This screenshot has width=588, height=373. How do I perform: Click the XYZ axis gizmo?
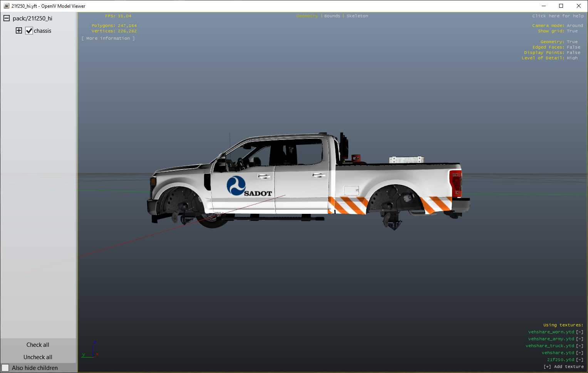pyautogui.click(x=91, y=350)
